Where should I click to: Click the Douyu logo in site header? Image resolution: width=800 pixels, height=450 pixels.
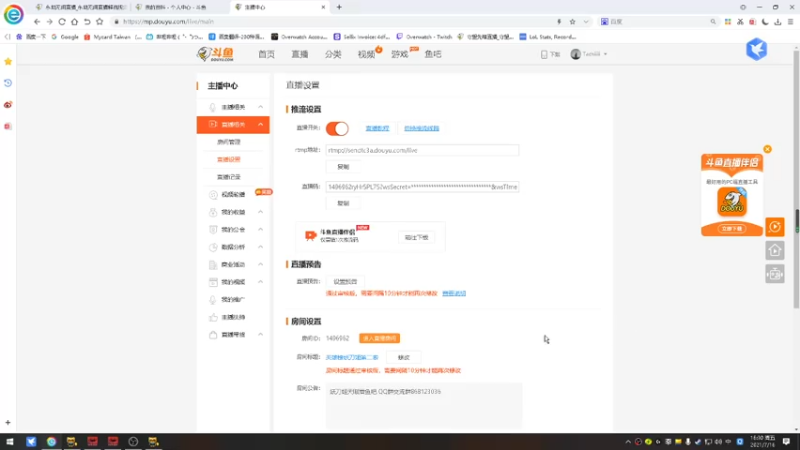216,54
